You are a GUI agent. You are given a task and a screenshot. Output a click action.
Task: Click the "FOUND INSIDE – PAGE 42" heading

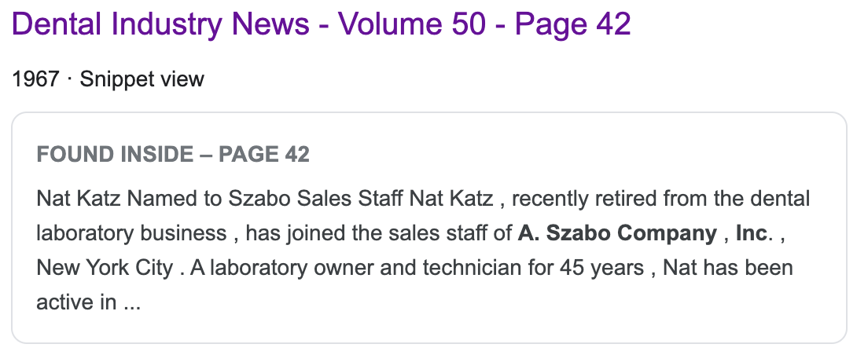point(173,154)
